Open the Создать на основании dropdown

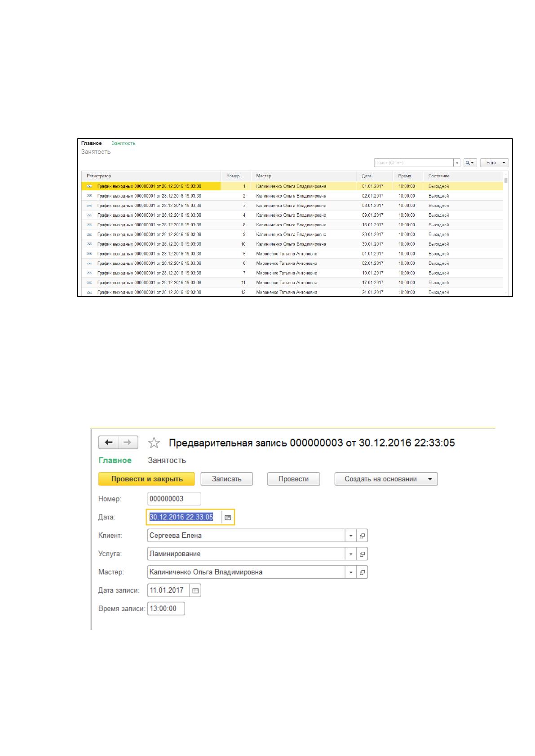coord(386,479)
